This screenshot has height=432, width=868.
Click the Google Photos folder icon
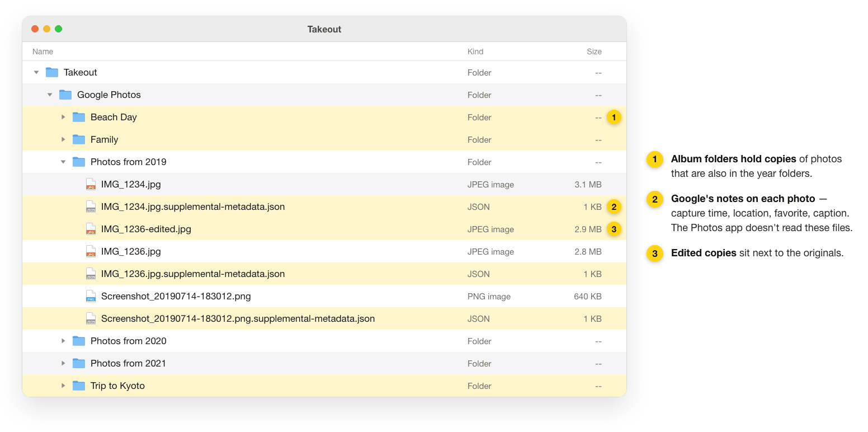[65, 95]
